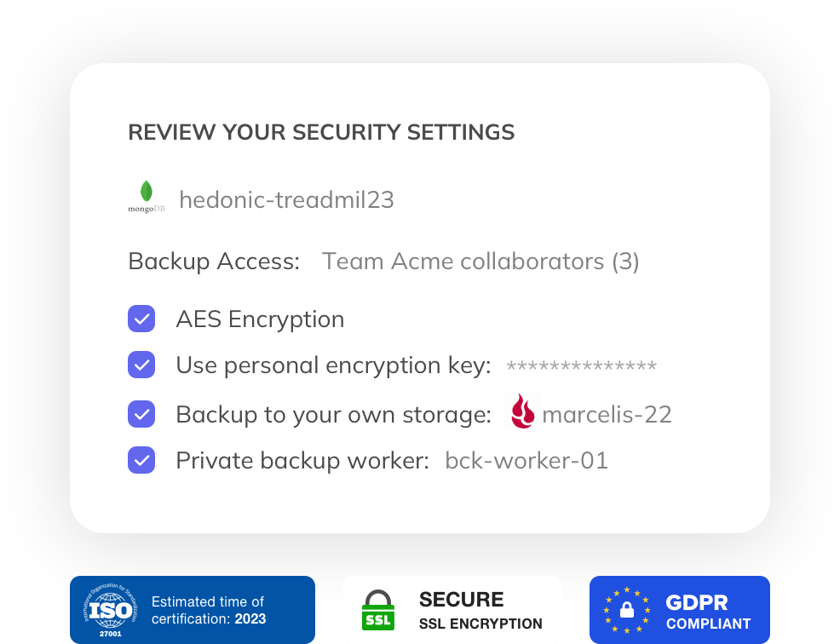Select the marcelis-22 storage name
The width and height of the screenshot is (840, 644).
tap(607, 415)
